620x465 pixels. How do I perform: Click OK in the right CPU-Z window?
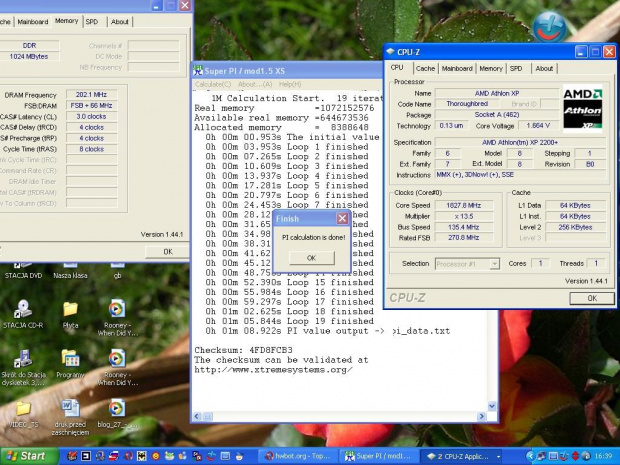[592, 298]
